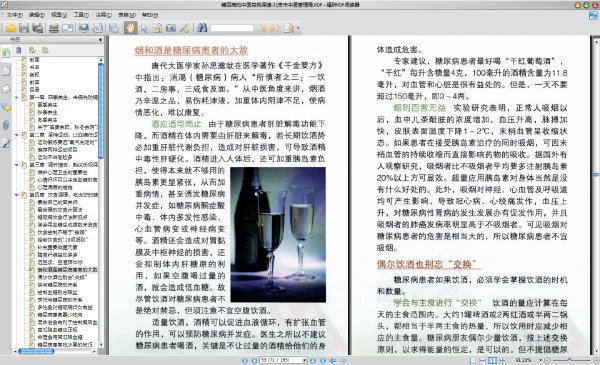600x365 pixels.
Task: Open the page number dropdown arrow
Action: click(x=305, y=360)
